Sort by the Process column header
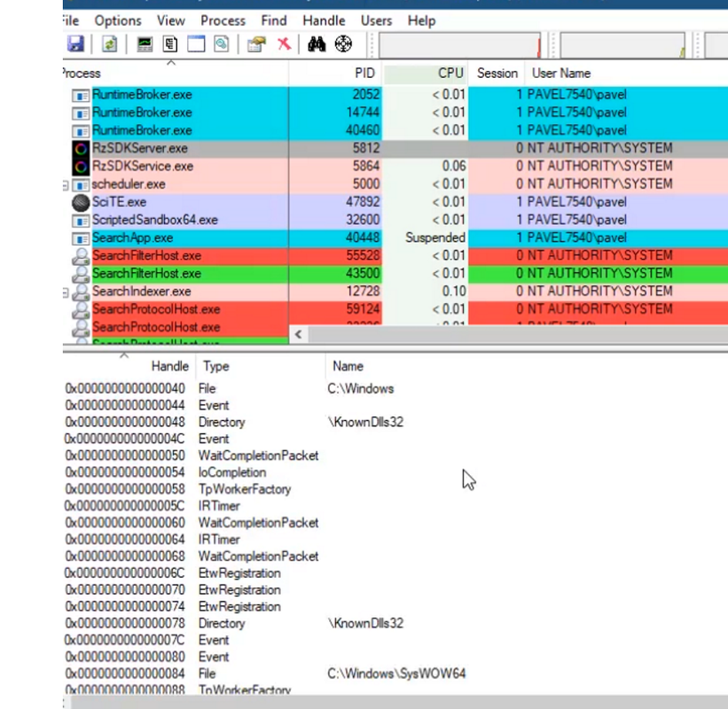Viewport: 728px width, 709px height. point(176,74)
